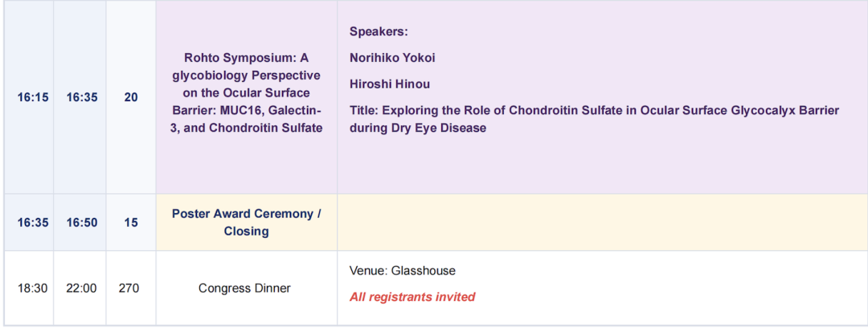Click the 16:35 end time of symposium

coord(82,97)
